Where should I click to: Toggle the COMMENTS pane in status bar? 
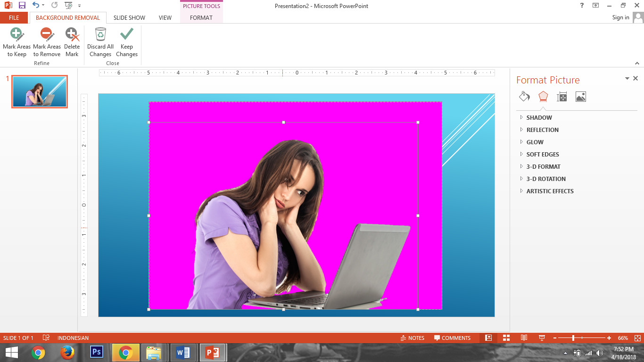pos(452,338)
